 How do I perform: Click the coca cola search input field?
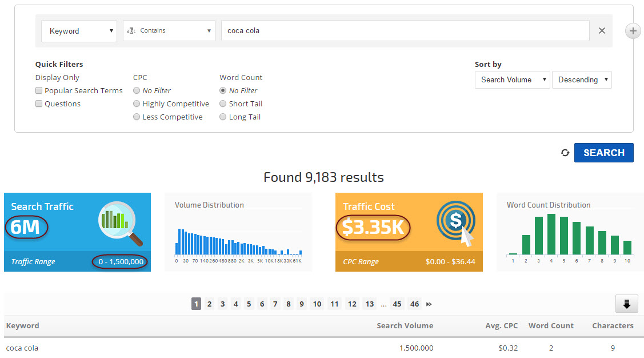[405, 31]
